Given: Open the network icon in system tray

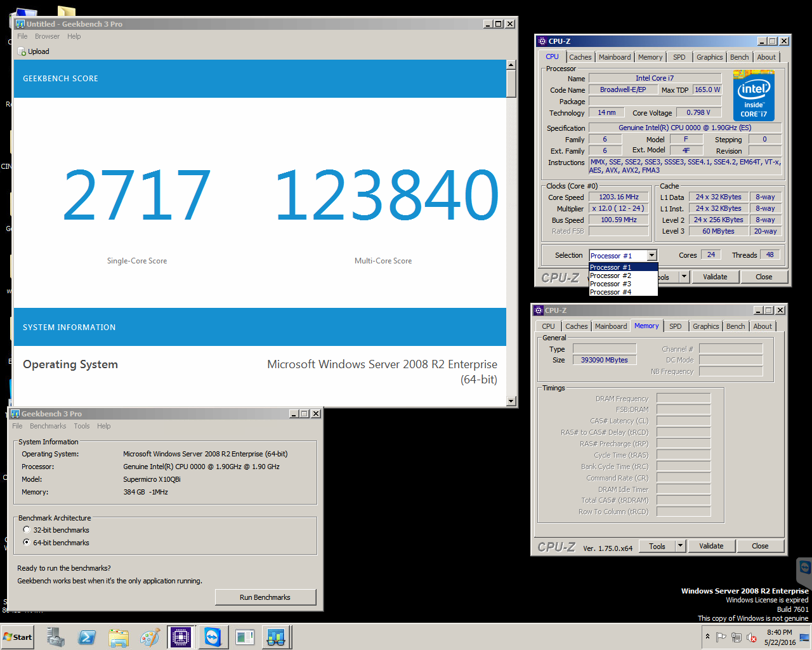Looking at the screenshot, I should (x=736, y=637).
